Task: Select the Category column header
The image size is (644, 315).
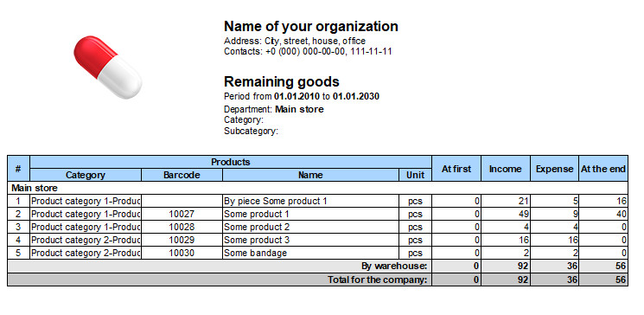Action: [86, 175]
